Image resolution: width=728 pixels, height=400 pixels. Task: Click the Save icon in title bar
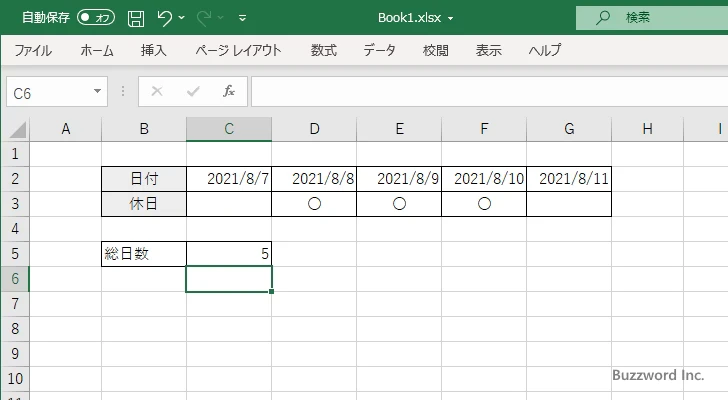(136, 18)
